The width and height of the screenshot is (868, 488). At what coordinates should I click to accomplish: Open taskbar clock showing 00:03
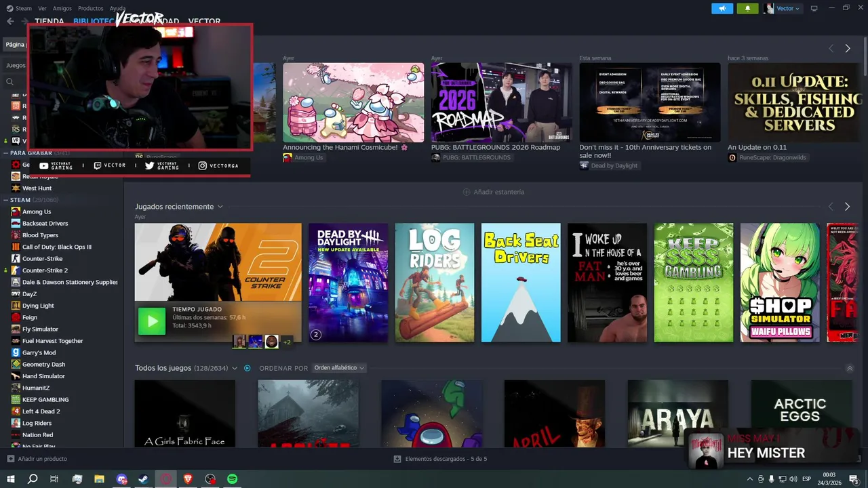coord(829,479)
